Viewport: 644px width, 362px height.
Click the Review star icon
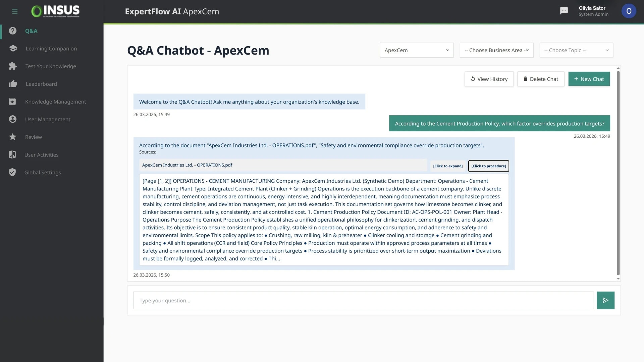(x=13, y=137)
